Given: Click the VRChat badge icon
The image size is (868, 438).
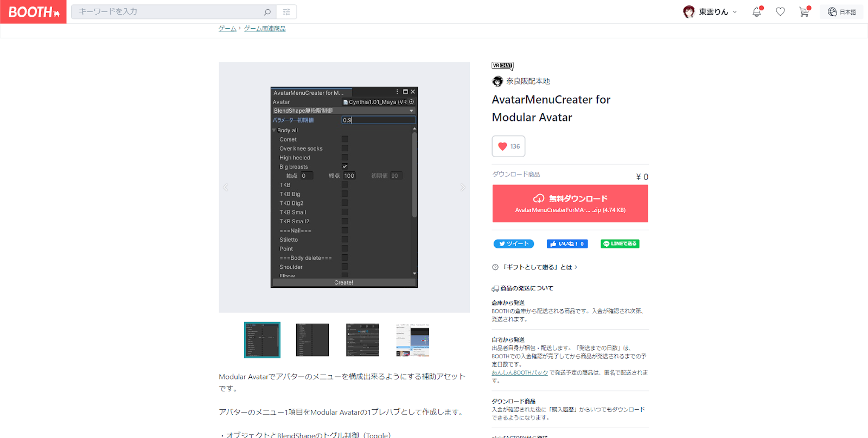Looking at the screenshot, I should 502,66.
